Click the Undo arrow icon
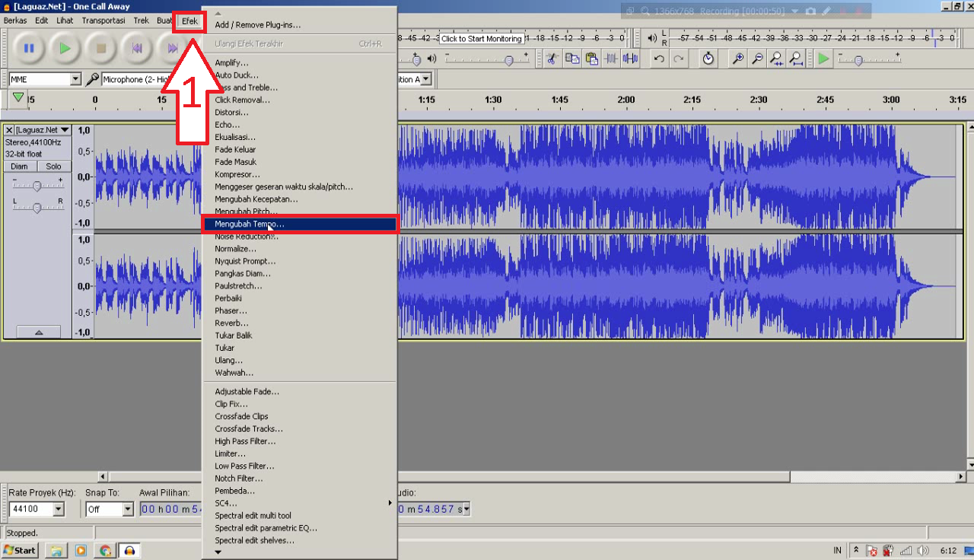 659,59
